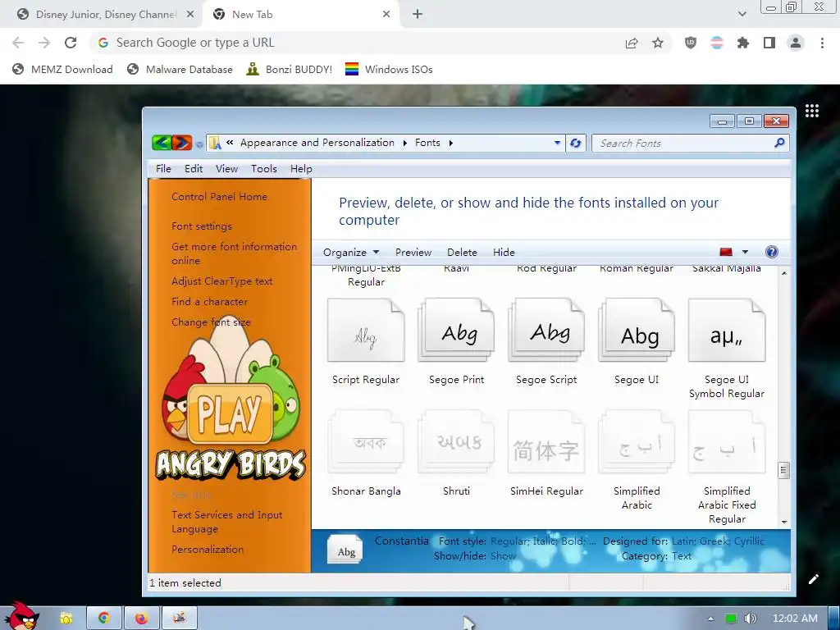840x630 pixels.
Task: Customize this page pencil icon
Action: click(813, 579)
